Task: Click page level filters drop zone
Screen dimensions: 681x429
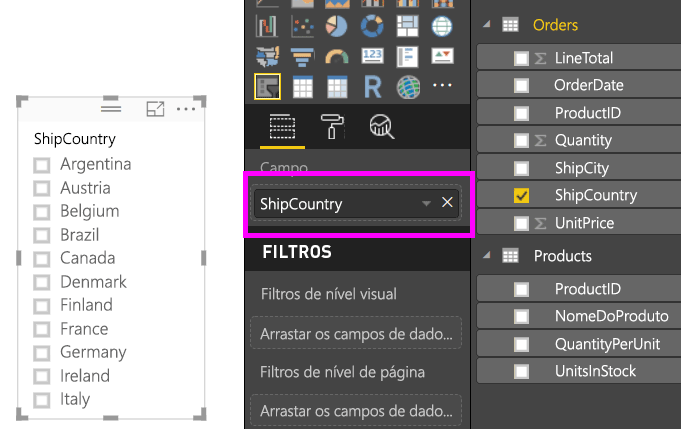Action: 356,410
